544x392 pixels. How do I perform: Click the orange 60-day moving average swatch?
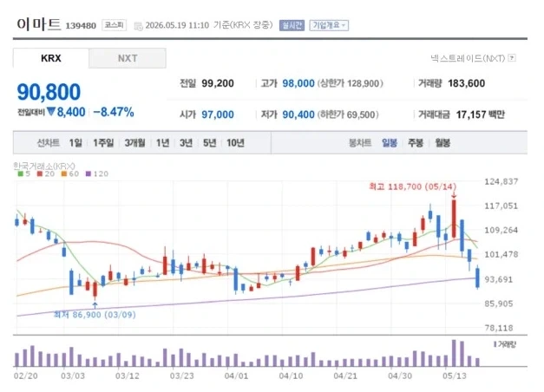[x=64, y=173]
